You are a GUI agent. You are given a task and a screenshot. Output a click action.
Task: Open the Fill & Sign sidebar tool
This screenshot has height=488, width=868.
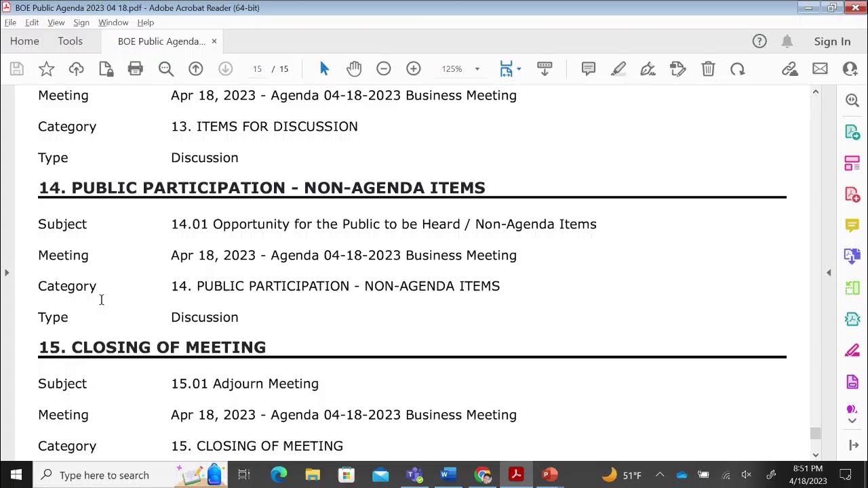(852, 350)
